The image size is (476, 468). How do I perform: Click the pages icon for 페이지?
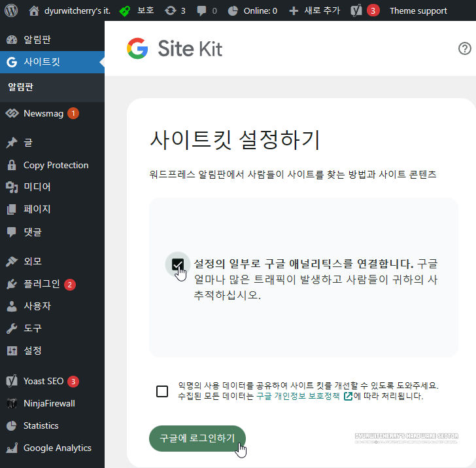(12, 209)
